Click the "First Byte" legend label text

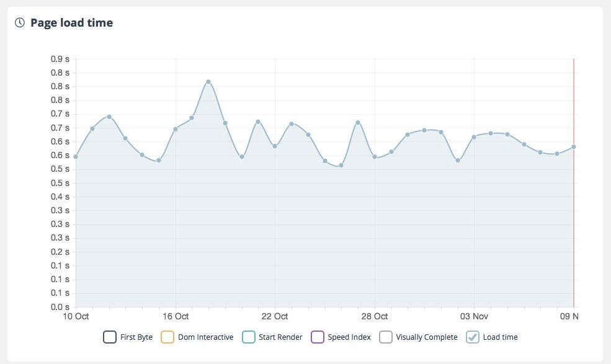(136, 337)
